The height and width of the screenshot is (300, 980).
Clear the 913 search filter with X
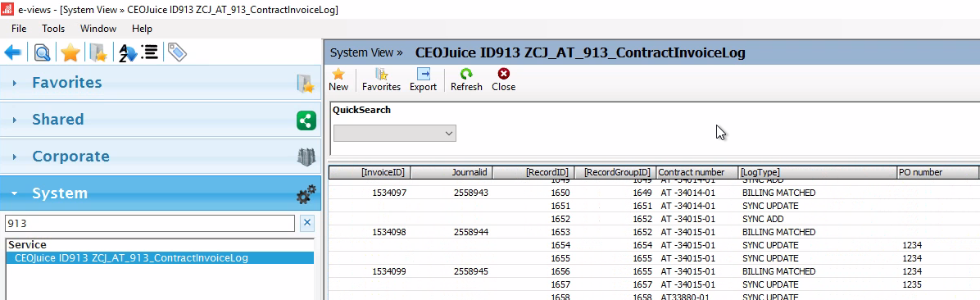(x=307, y=223)
